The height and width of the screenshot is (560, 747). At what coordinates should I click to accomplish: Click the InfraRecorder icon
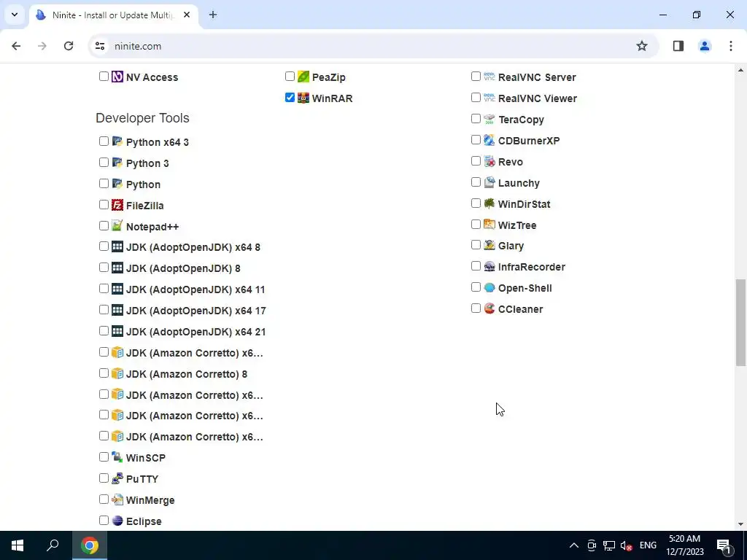click(x=489, y=266)
